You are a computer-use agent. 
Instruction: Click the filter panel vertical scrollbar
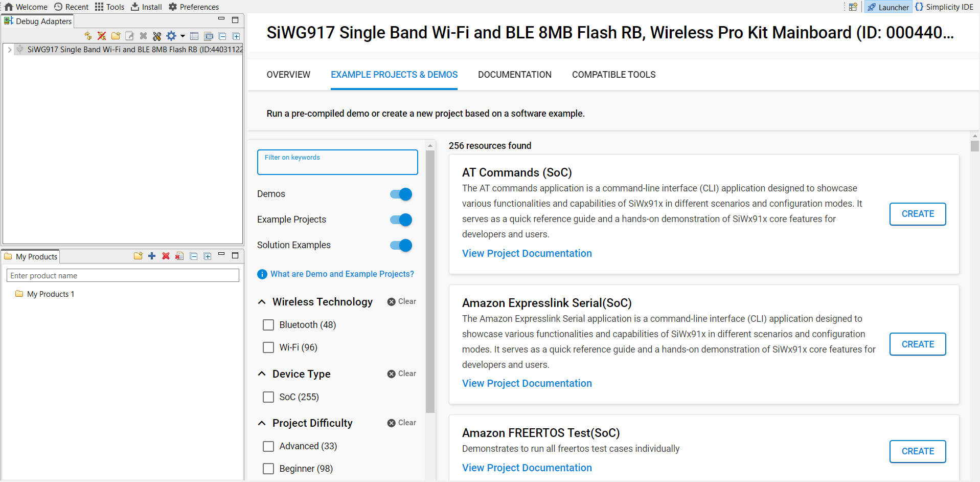pos(430,281)
